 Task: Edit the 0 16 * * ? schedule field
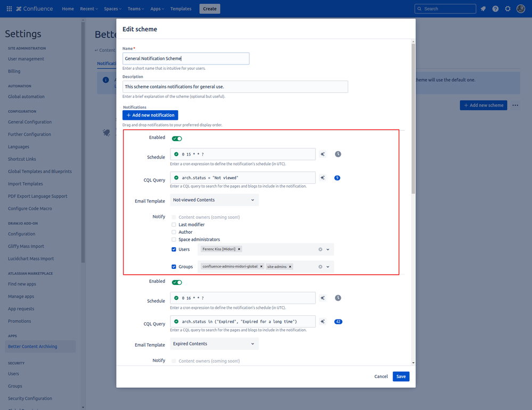coord(243,298)
